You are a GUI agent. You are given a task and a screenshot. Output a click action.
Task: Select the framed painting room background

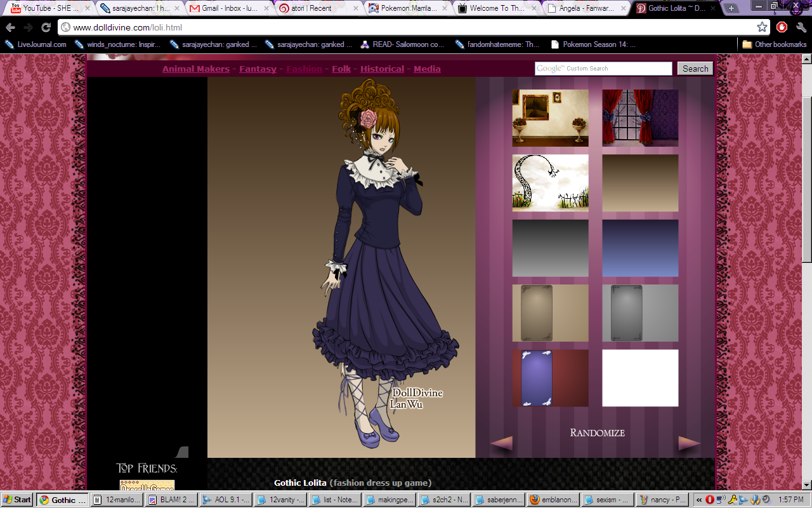550,118
